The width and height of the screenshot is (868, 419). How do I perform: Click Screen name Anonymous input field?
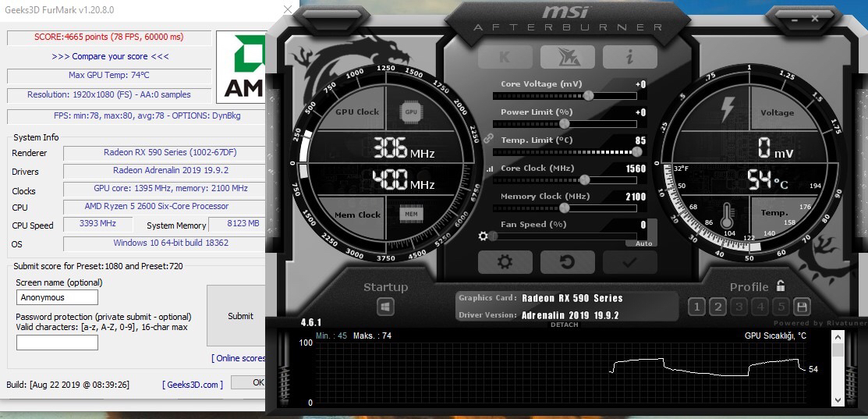57,297
